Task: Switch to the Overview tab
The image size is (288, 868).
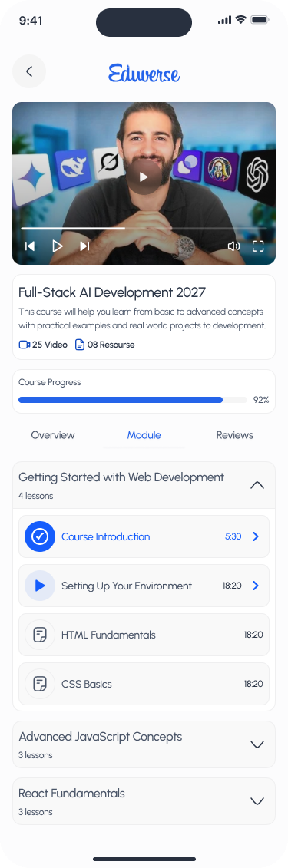Action: (x=53, y=435)
